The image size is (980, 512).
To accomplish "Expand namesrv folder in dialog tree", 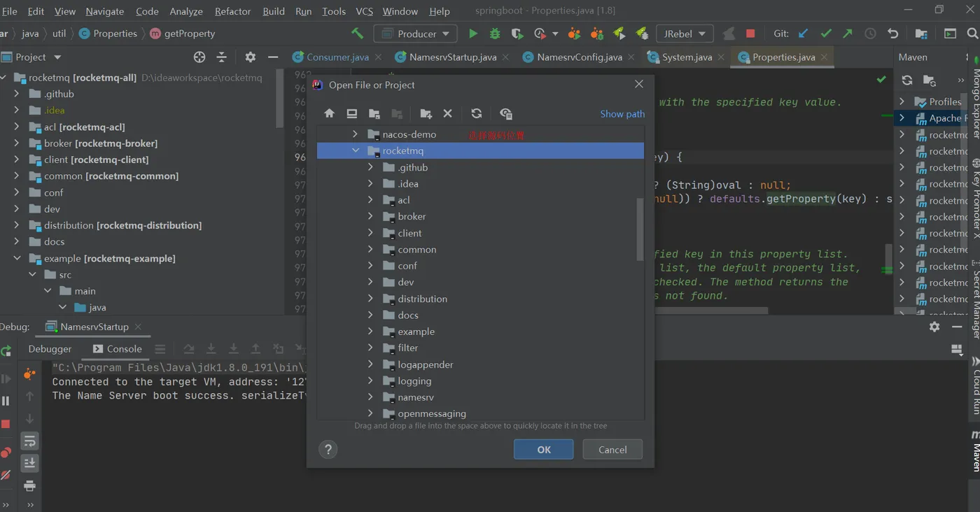I will [370, 397].
